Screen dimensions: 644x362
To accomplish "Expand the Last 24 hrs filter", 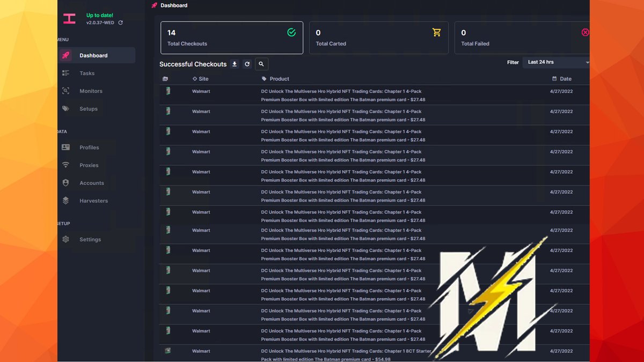I will click(x=556, y=62).
